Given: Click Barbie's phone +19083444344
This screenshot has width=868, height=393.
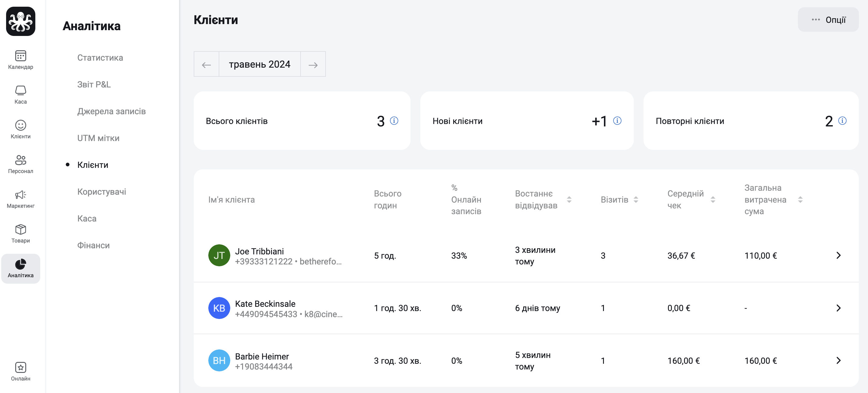Looking at the screenshot, I should point(264,366).
